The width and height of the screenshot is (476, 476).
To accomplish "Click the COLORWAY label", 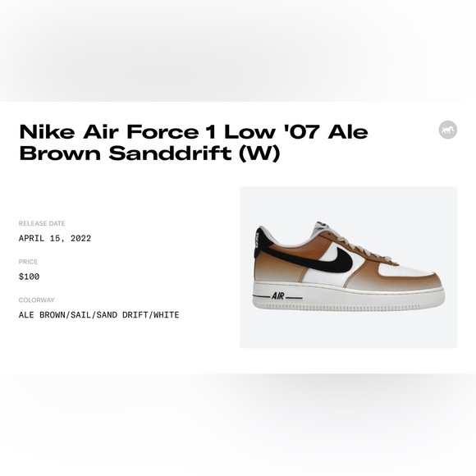I will (37, 300).
